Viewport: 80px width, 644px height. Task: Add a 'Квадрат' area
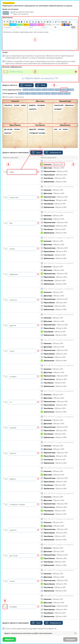27,85
